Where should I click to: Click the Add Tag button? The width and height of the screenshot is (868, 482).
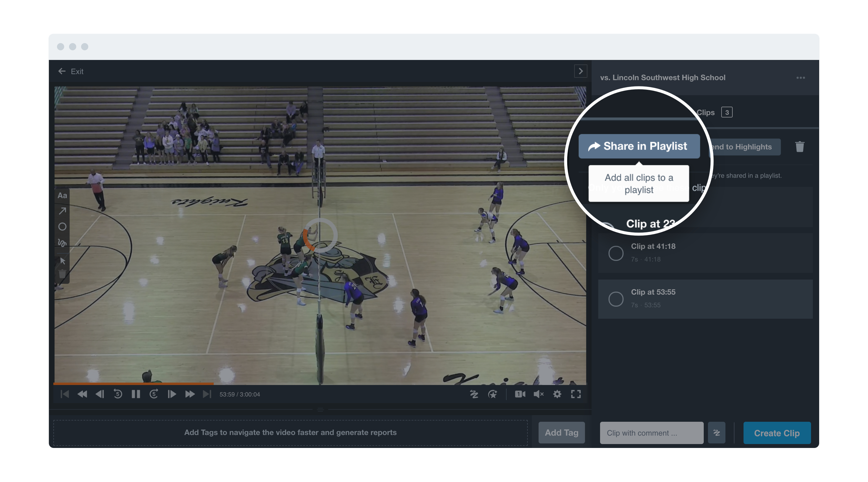coord(561,433)
